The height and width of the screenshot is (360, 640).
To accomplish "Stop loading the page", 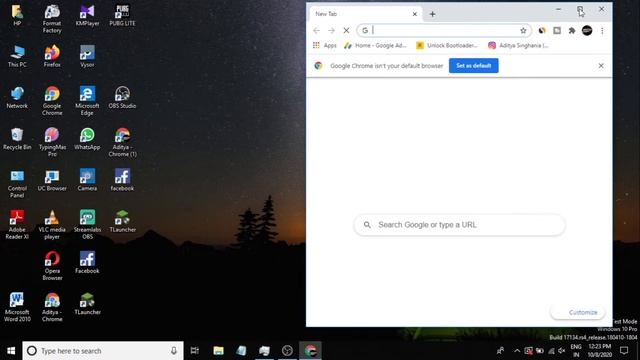I will tap(346, 31).
